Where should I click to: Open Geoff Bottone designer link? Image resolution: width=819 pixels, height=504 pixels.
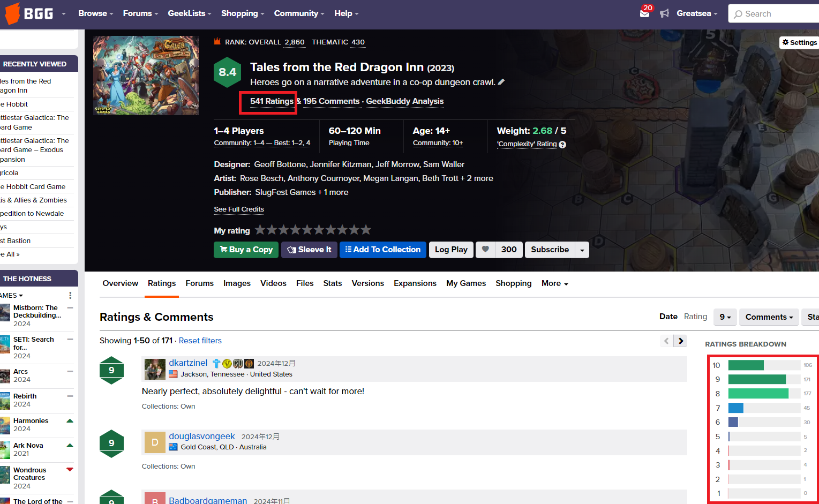coord(280,164)
